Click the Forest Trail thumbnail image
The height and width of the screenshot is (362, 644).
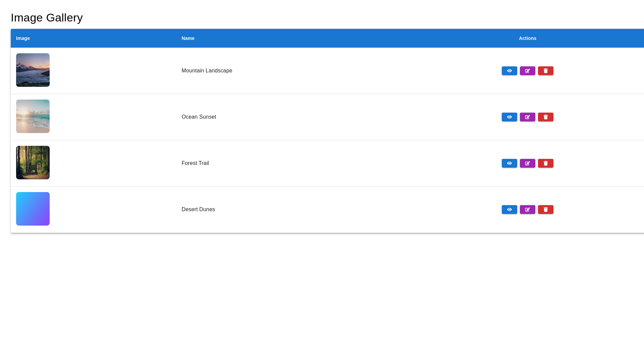click(x=33, y=163)
